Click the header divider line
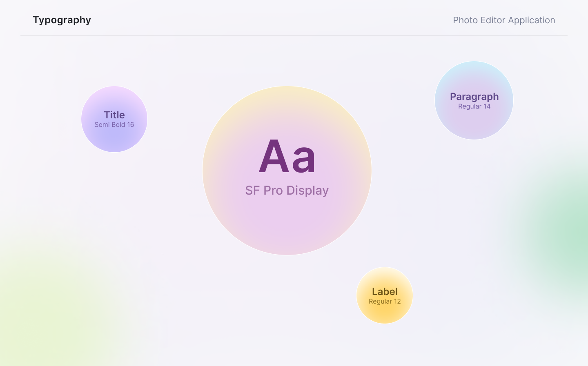The image size is (588, 366). click(294, 36)
